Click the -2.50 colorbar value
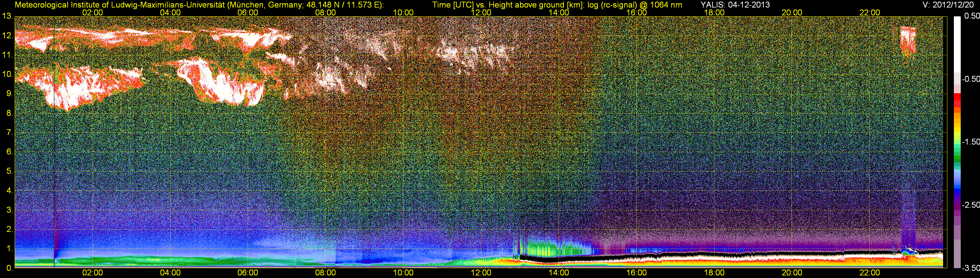 point(971,205)
